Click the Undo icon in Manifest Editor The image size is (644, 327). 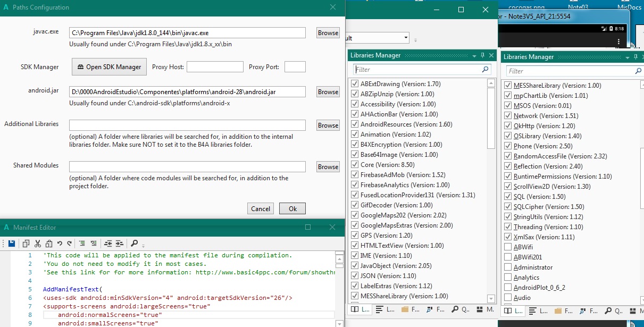click(x=60, y=243)
